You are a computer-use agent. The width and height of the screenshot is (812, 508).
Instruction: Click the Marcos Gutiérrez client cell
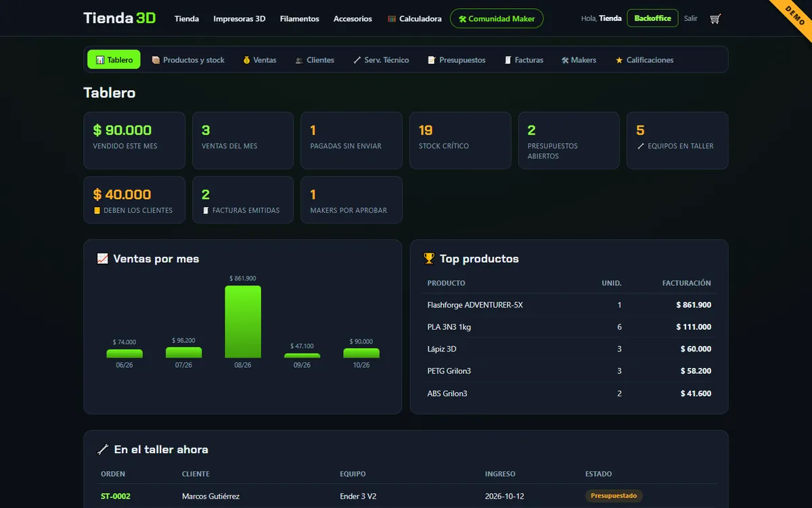[210, 496]
